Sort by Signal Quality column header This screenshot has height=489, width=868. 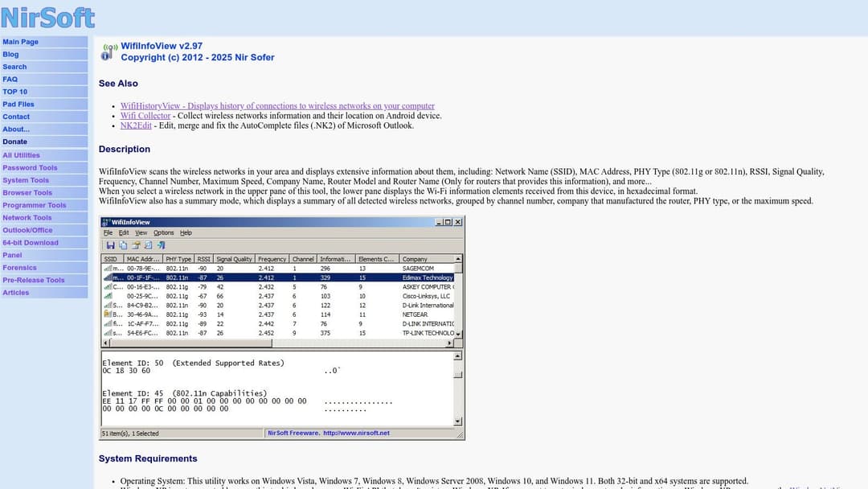(x=234, y=259)
